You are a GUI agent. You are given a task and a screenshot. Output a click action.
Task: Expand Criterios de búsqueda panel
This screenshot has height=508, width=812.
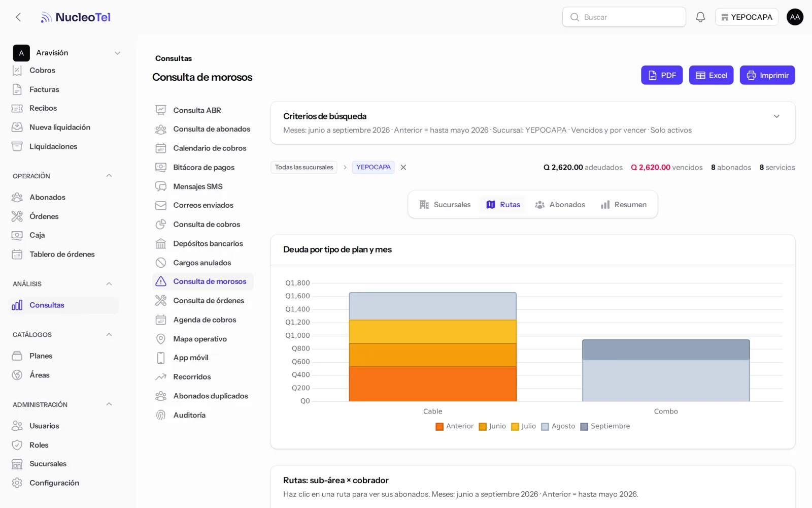[776, 116]
